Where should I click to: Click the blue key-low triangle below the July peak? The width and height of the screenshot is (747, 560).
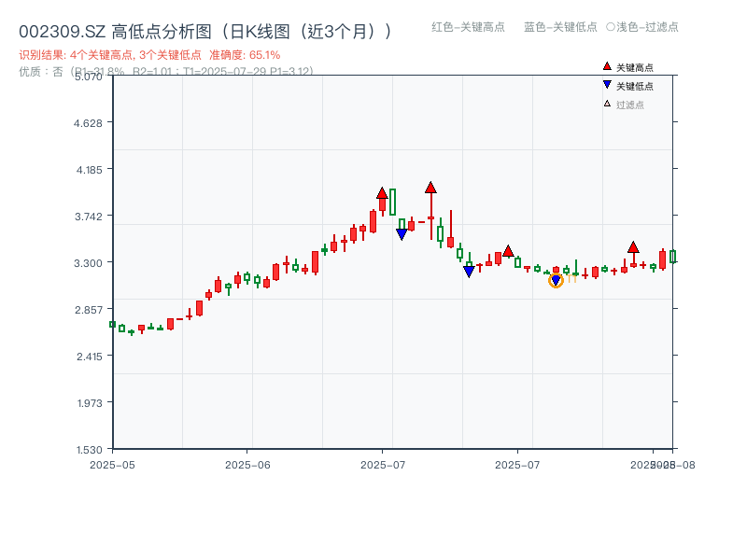coord(402,231)
